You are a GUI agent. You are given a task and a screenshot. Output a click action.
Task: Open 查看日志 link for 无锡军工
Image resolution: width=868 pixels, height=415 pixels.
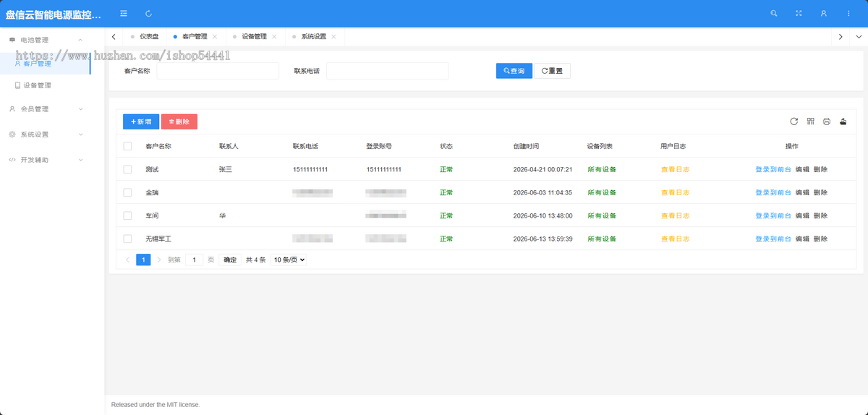tap(675, 239)
